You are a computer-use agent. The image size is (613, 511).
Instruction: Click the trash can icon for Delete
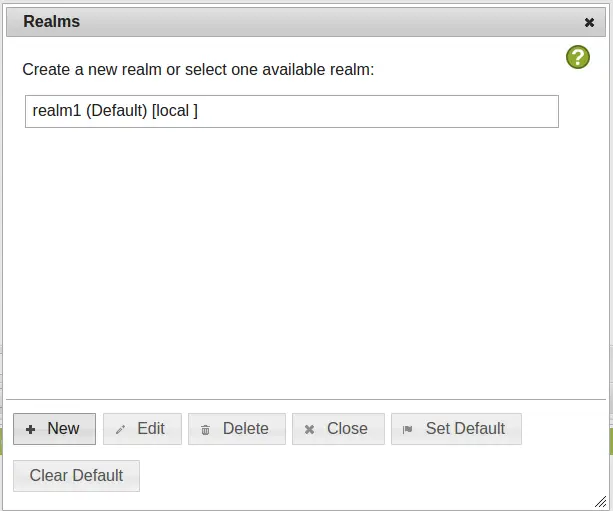[205, 430]
